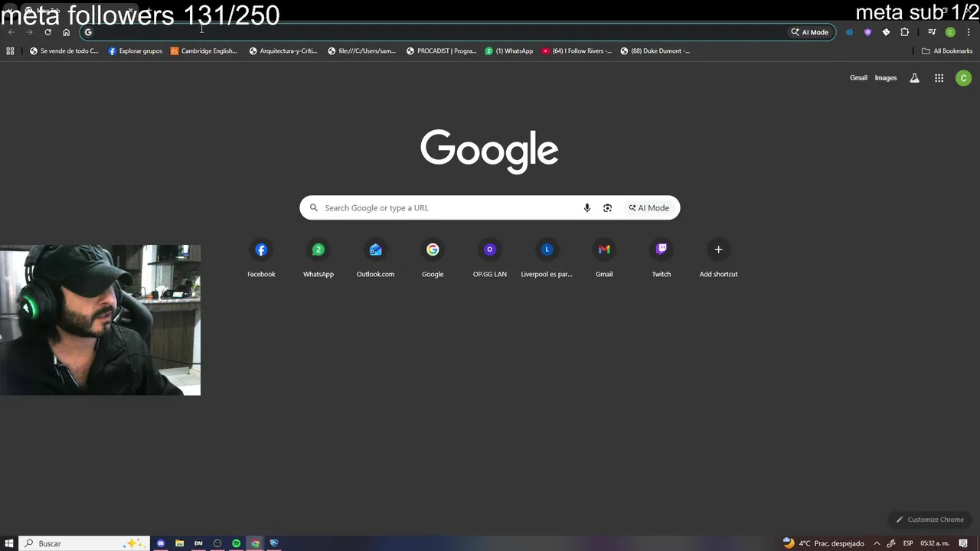Viewport: 980px width, 551px height.
Task: Click the forward navigation arrow
Action: click(29, 32)
